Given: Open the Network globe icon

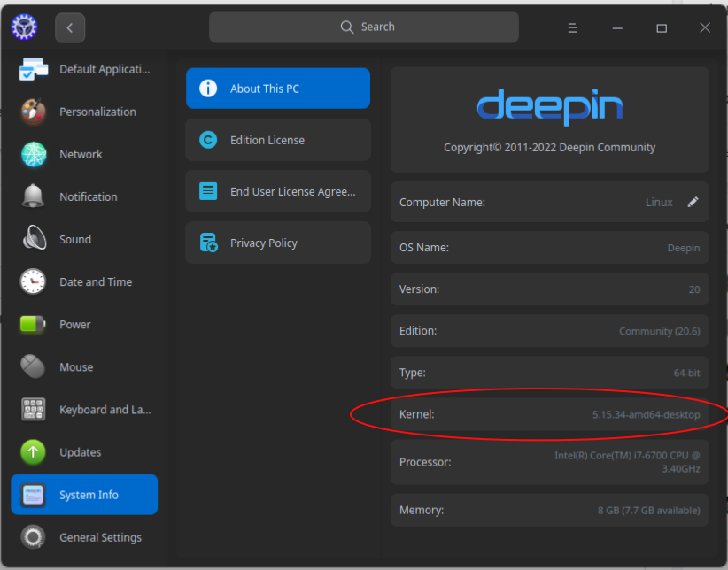Looking at the screenshot, I should pos(34,154).
